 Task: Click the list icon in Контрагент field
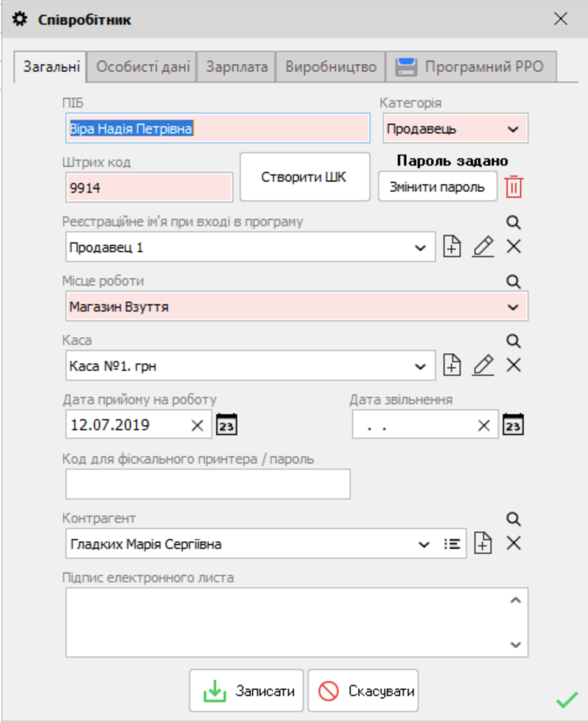[x=452, y=544]
